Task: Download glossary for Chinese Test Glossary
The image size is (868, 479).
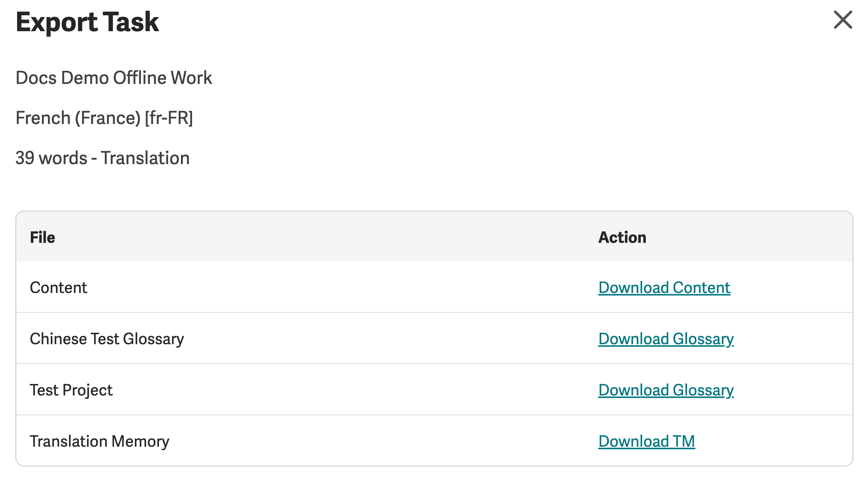Action: click(666, 339)
